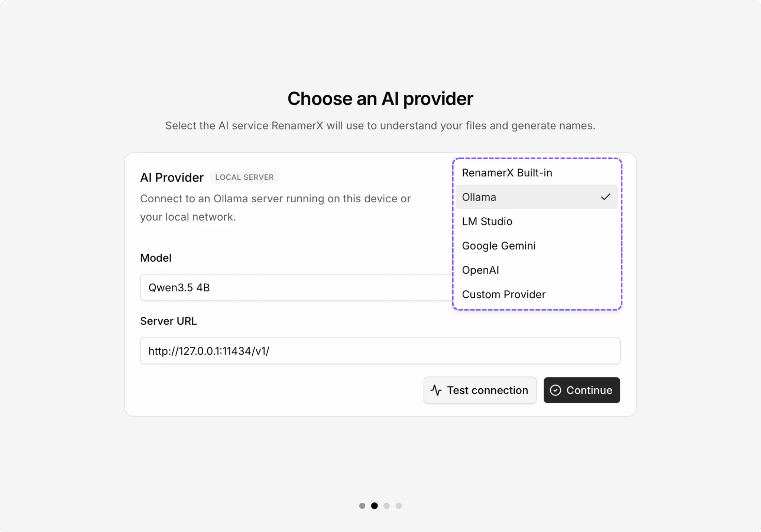761x532 pixels.
Task: Jump to the third onboarding step dot
Action: (386, 506)
